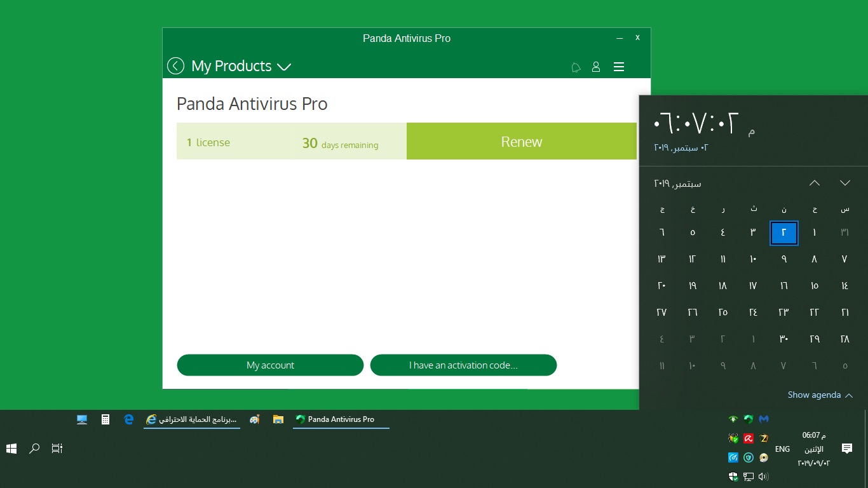868x488 pixels.
Task: Click the "Panda Antivirus Pro" product heading
Action: tap(252, 104)
